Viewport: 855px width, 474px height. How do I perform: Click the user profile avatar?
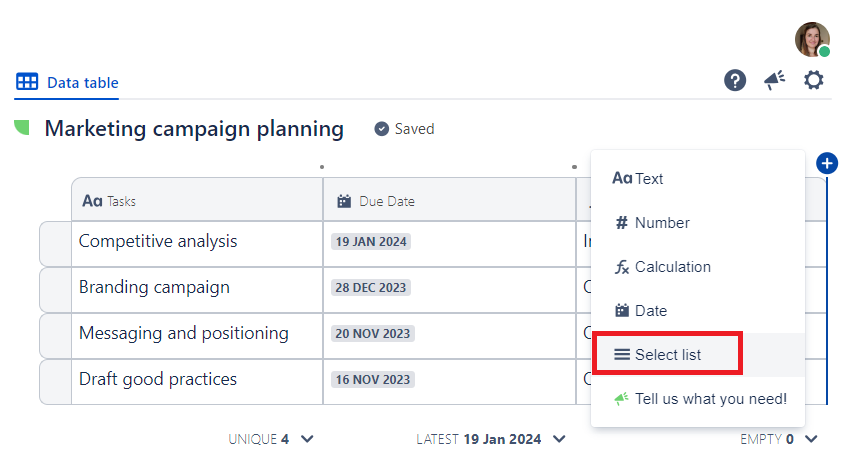(x=812, y=39)
